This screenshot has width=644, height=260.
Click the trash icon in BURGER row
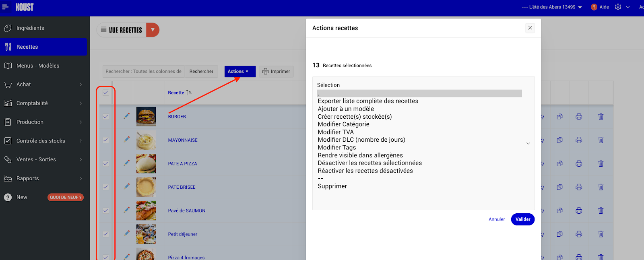click(x=601, y=117)
